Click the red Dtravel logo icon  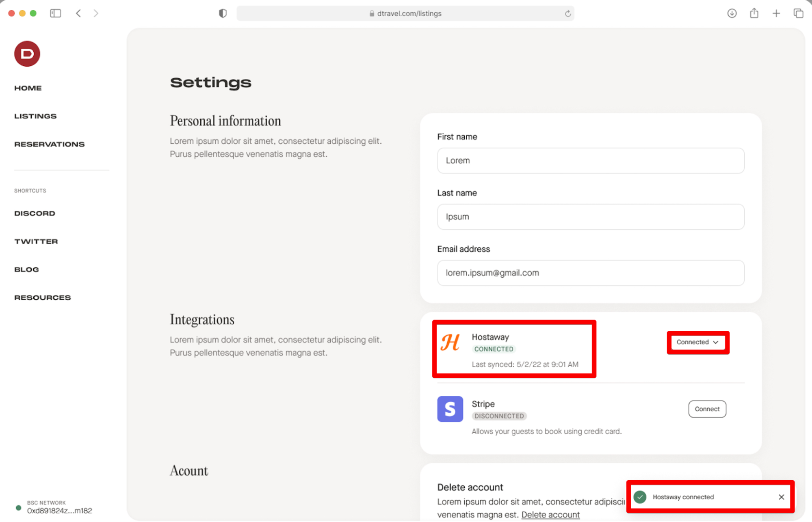(27, 54)
